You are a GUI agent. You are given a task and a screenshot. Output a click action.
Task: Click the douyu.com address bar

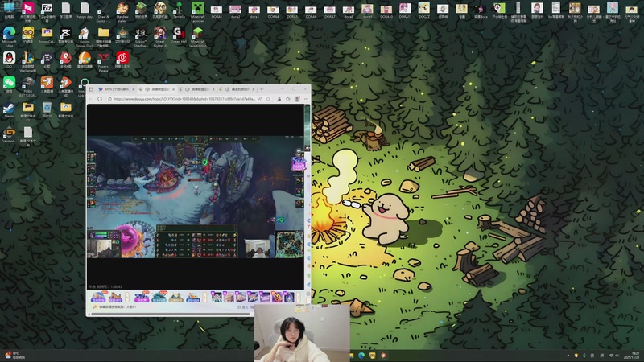[x=185, y=99]
